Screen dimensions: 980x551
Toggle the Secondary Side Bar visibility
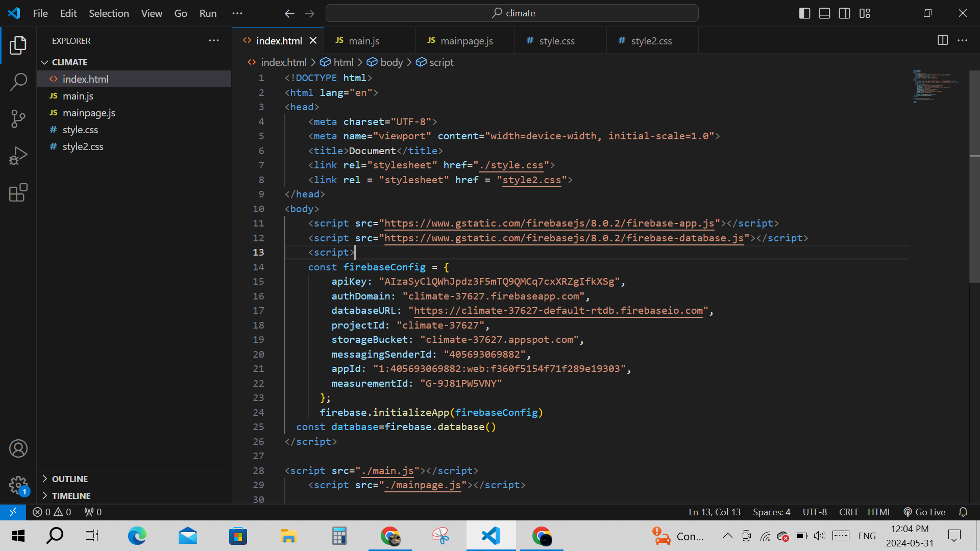(844, 13)
